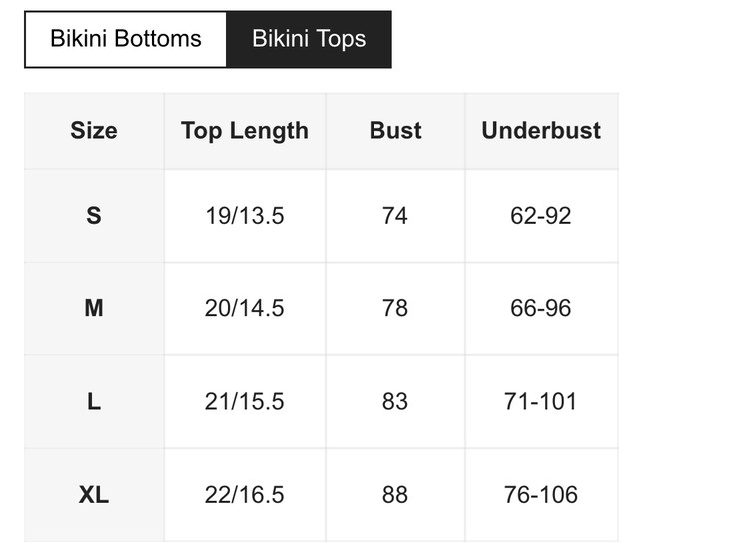Select the 66-96 underbust range

click(x=541, y=308)
